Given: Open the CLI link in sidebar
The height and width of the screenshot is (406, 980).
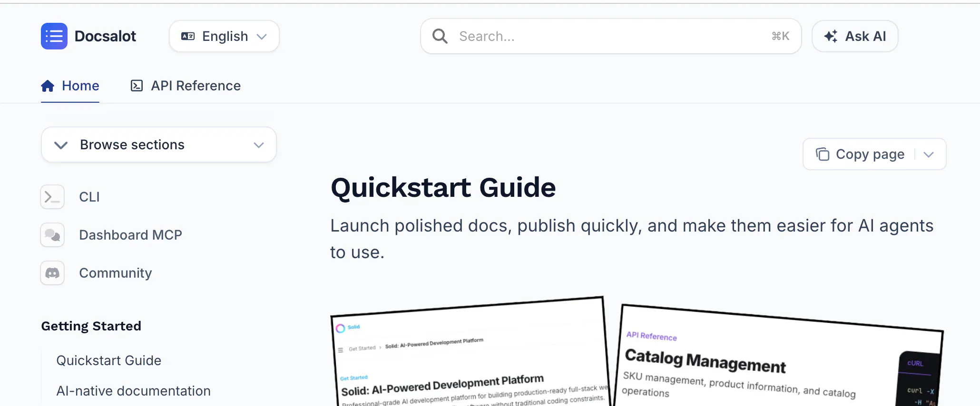Looking at the screenshot, I should coord(89,197).
